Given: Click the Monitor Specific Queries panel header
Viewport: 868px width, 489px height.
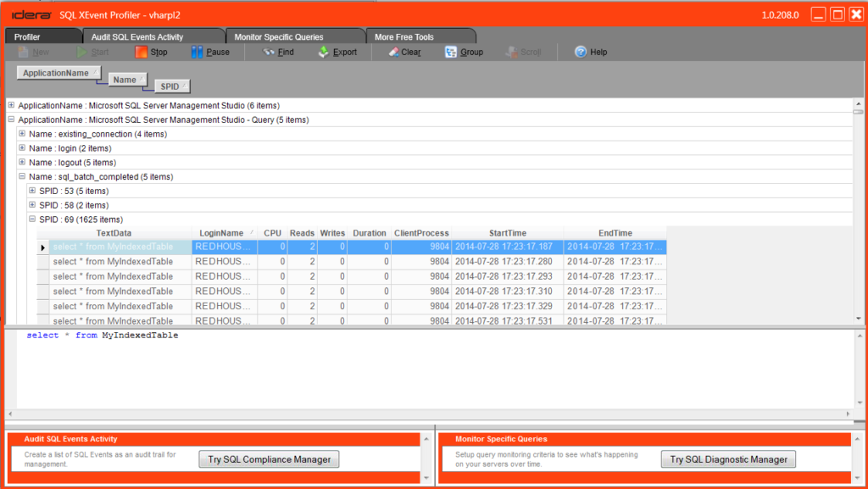Looking at the screenshot, I should click(644, 439).
